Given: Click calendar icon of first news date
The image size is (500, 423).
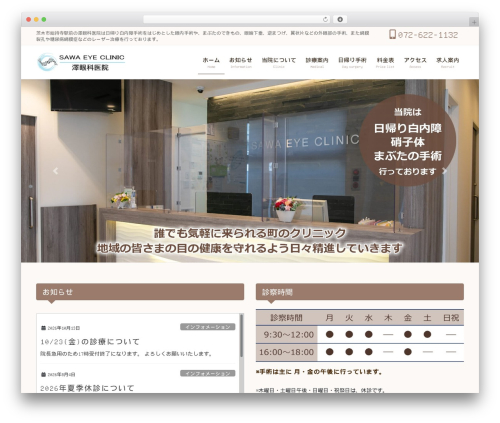Looking at the screenshot, I should tap(43, 328).
